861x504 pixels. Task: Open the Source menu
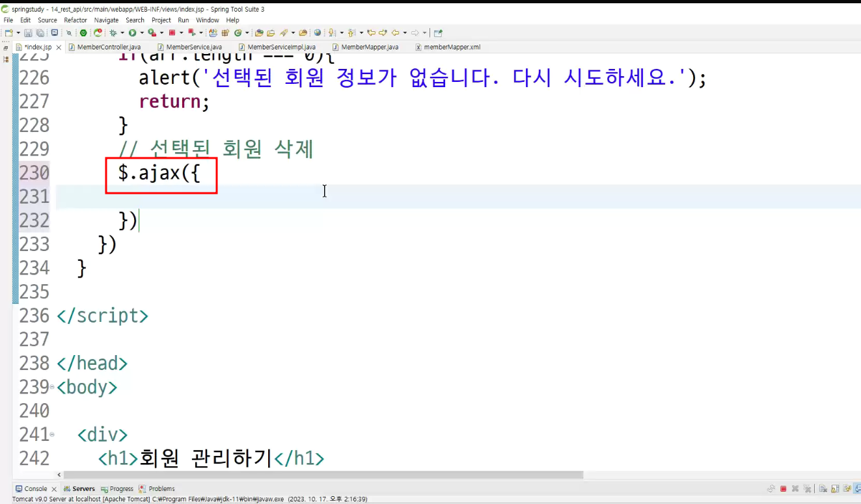(x=48, y=20)
